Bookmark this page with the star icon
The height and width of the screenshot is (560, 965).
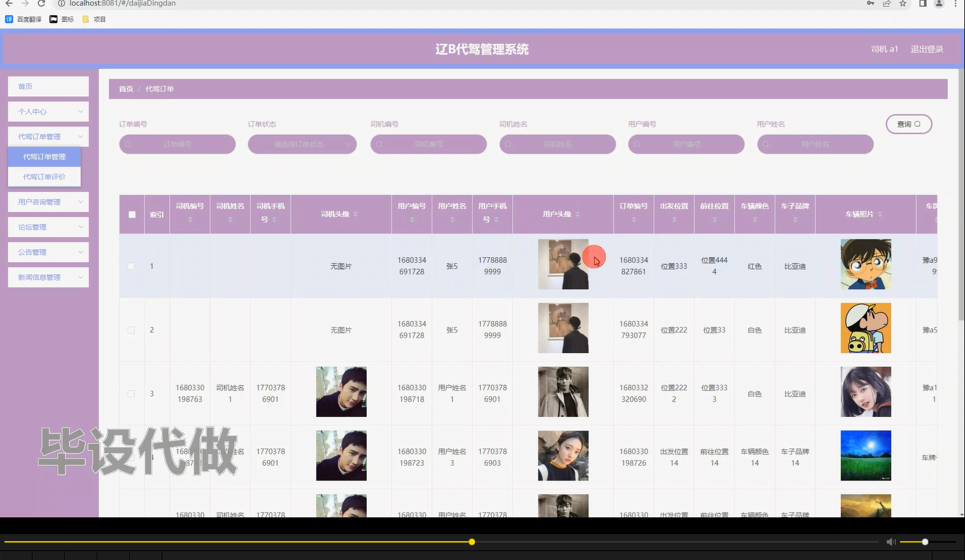(x=903, y=3)
